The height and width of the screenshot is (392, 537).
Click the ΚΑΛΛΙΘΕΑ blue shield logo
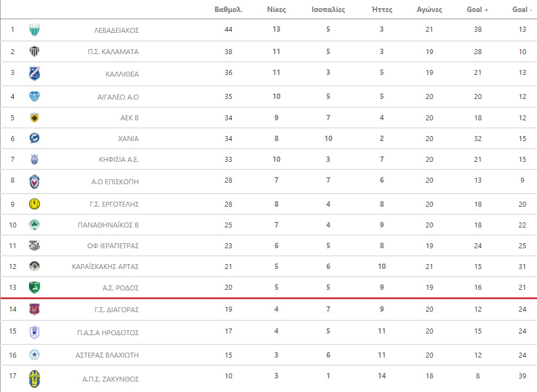click(x=34, y=74)
